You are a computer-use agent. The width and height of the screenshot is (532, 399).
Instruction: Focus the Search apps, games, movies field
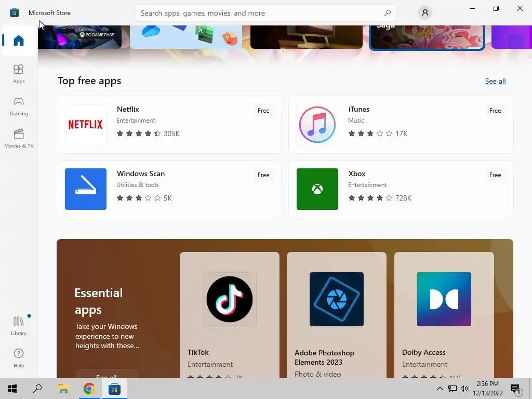(x=265, y=13)
